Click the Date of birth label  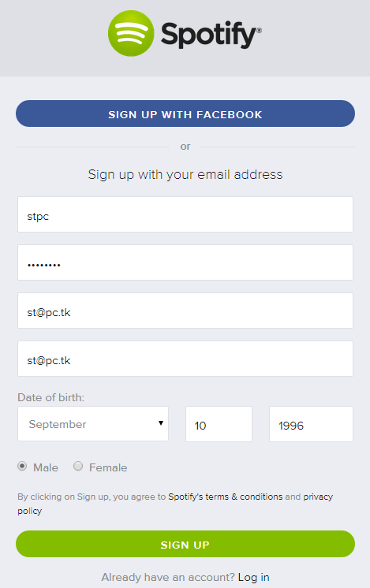click(x=51, y=397)
